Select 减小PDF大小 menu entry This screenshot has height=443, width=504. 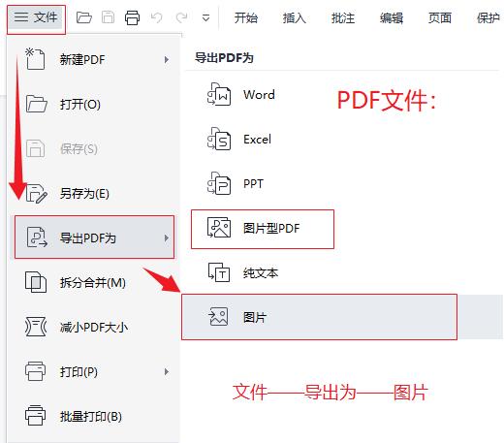coord(94,327)
